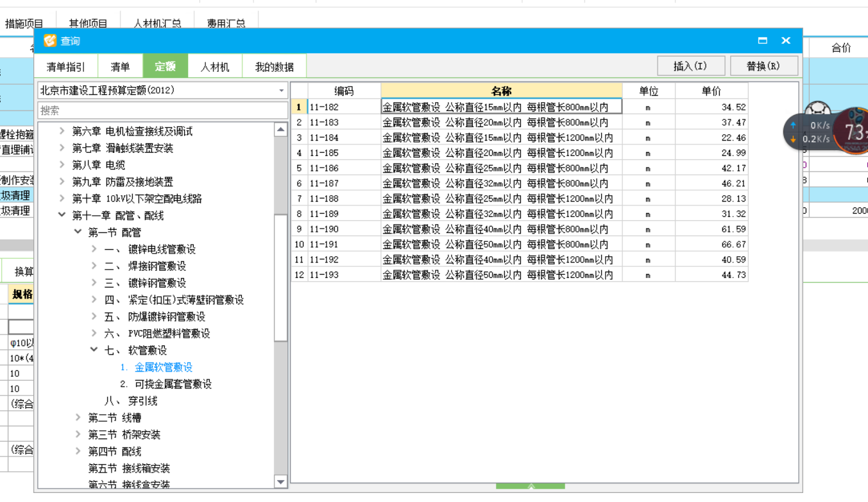Click the 名称 column header

[502, 91]
